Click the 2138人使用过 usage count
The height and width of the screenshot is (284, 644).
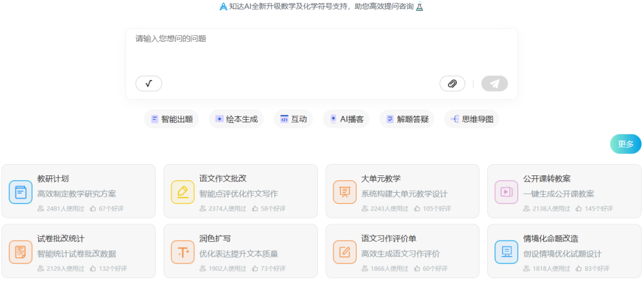551,208
